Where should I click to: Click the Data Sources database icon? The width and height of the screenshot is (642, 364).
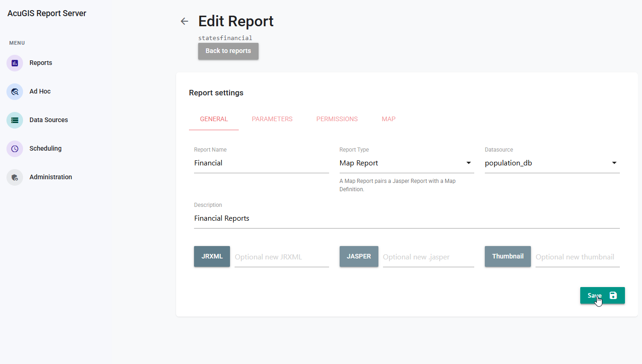click(x=15, y=120)
